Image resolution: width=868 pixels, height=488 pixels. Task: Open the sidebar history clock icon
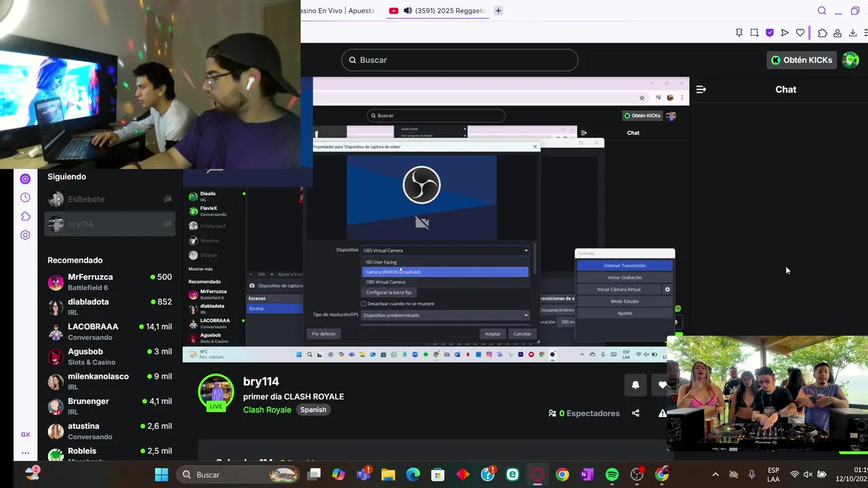click(25, 197)
